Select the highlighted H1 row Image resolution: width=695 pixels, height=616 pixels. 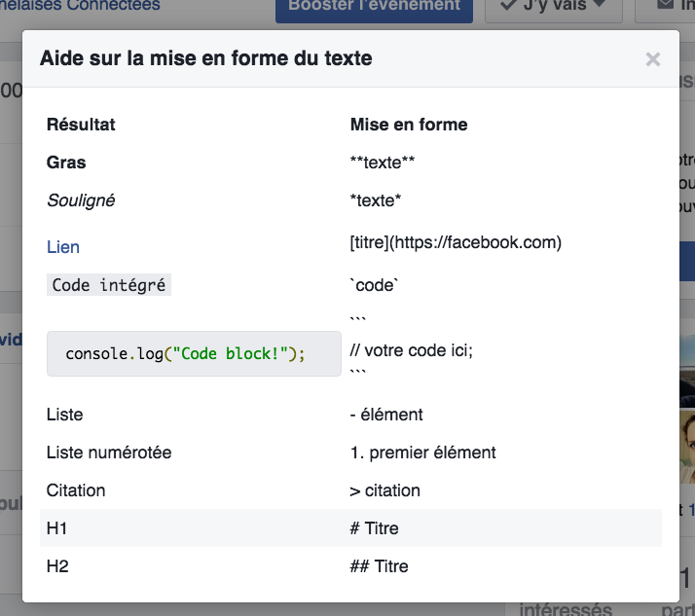point(350,528)
